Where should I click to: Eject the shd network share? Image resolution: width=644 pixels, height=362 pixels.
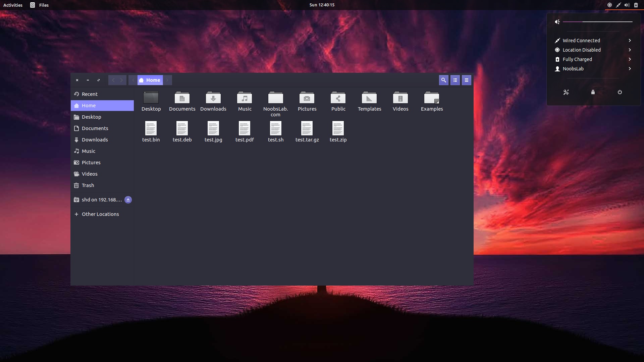[x=128, y=200]
